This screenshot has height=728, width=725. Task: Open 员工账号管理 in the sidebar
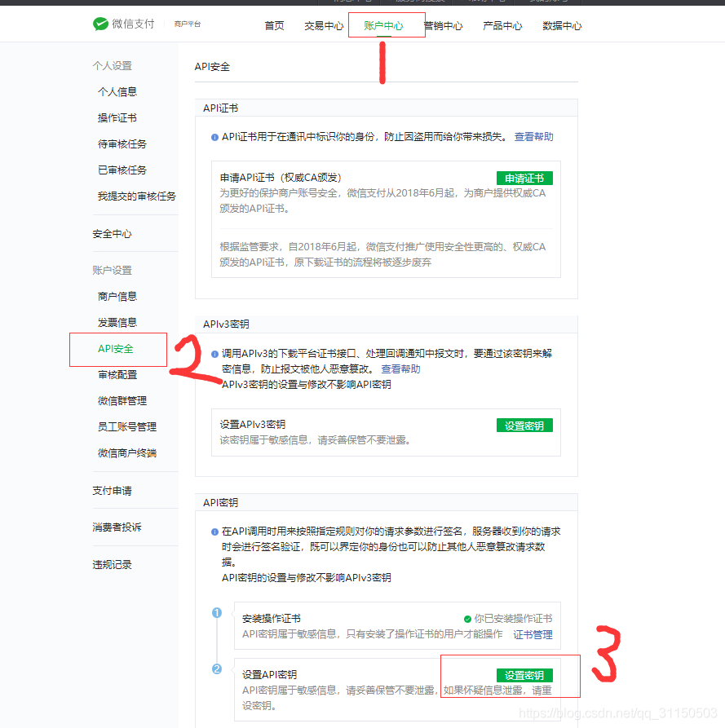pos(126,426)
